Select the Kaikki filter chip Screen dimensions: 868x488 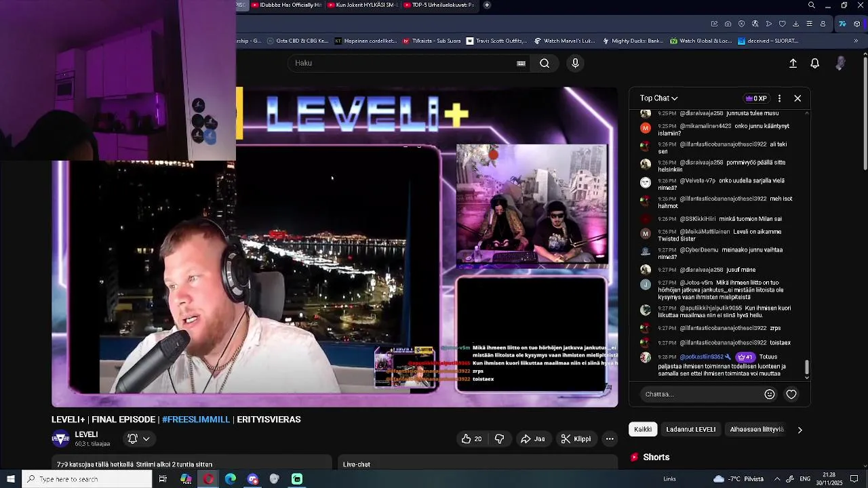tap(643, 429)
